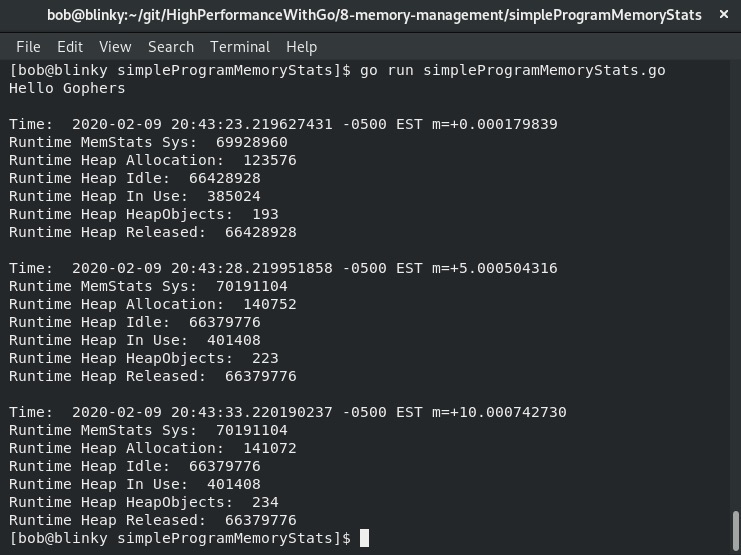Click the MemStats Sys value 69928960
The width and height of the screenshot is (741, 555).
[x=251, y=142]
